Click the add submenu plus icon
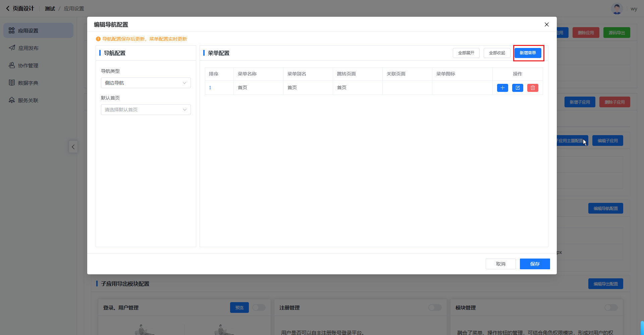This screenshot has height=335, width=644. click(502, 88)
